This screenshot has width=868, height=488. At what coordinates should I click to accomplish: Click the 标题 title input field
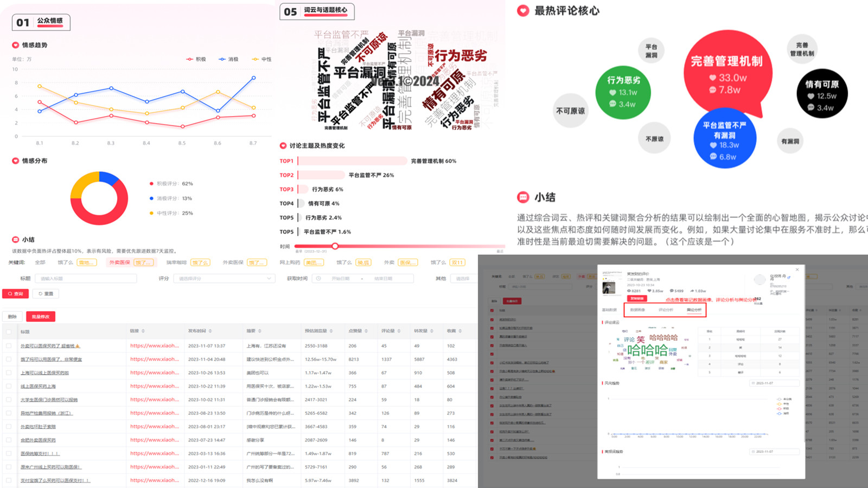pos(86,278)
